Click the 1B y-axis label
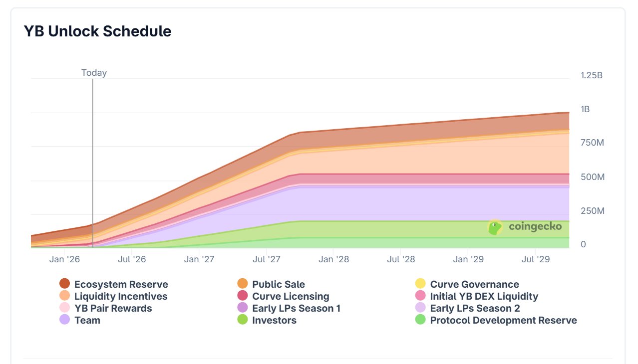 585,109
